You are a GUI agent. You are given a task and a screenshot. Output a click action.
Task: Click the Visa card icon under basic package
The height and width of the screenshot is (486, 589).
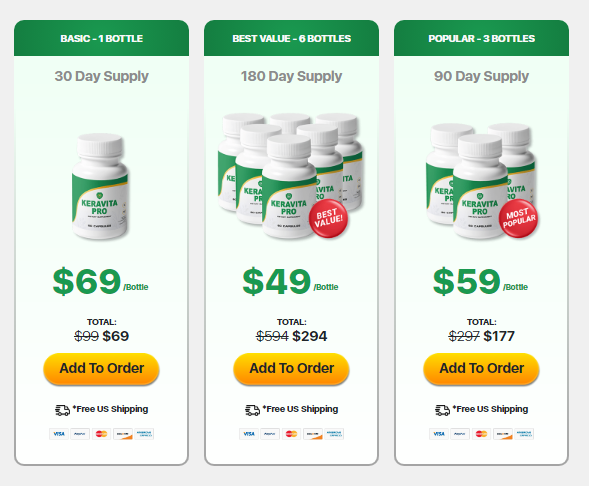point(59,434)
